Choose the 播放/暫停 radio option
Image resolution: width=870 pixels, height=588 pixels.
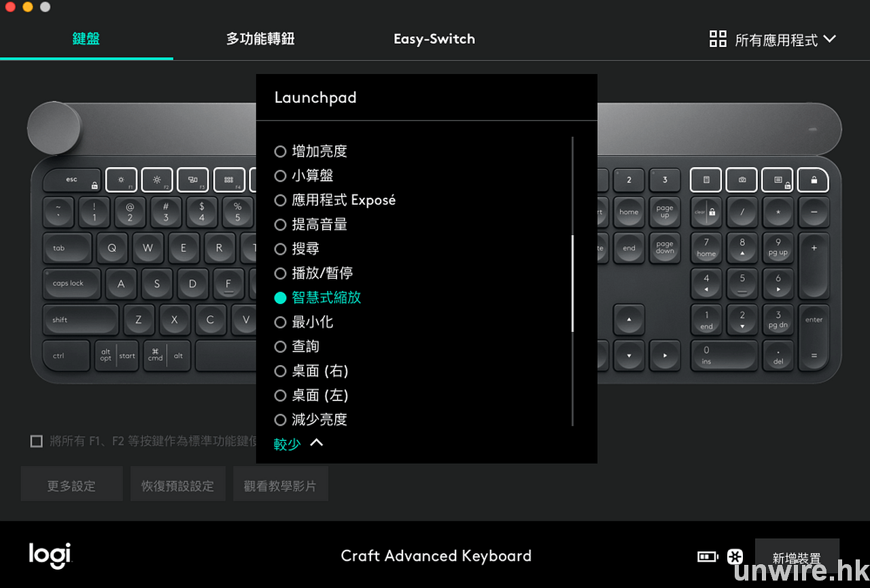(x=280, y=273)
